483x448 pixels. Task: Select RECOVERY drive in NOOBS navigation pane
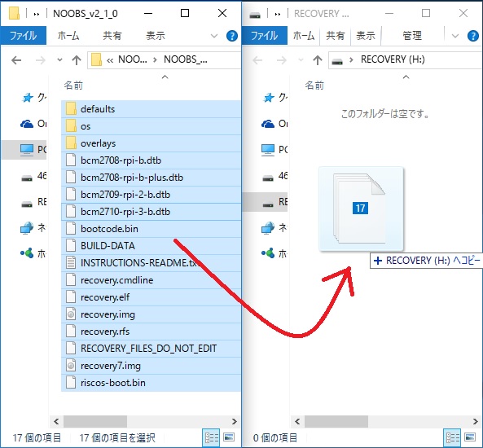tap(34, 202)
